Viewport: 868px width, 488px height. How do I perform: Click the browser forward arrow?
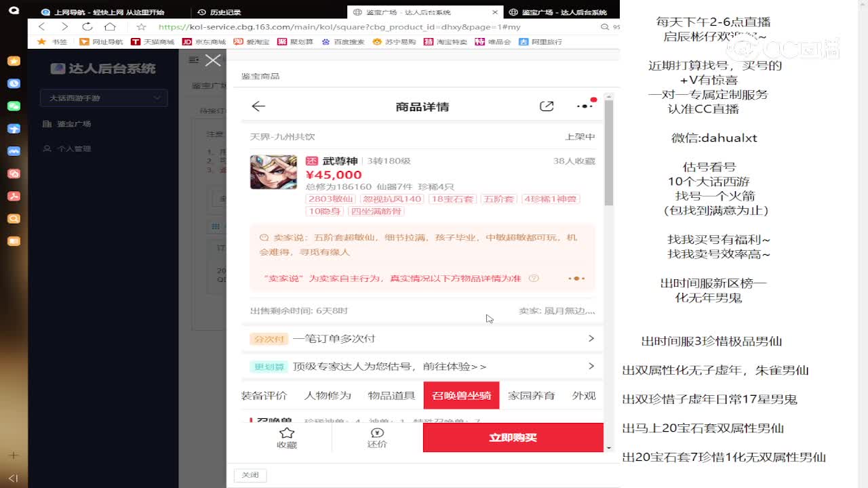coord(64,26)
